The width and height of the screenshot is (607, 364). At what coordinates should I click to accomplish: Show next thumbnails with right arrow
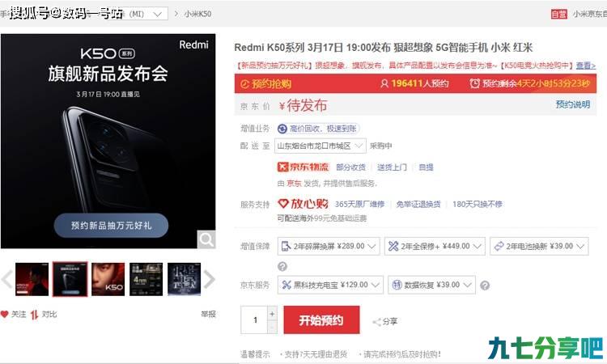tap(210, 279)
